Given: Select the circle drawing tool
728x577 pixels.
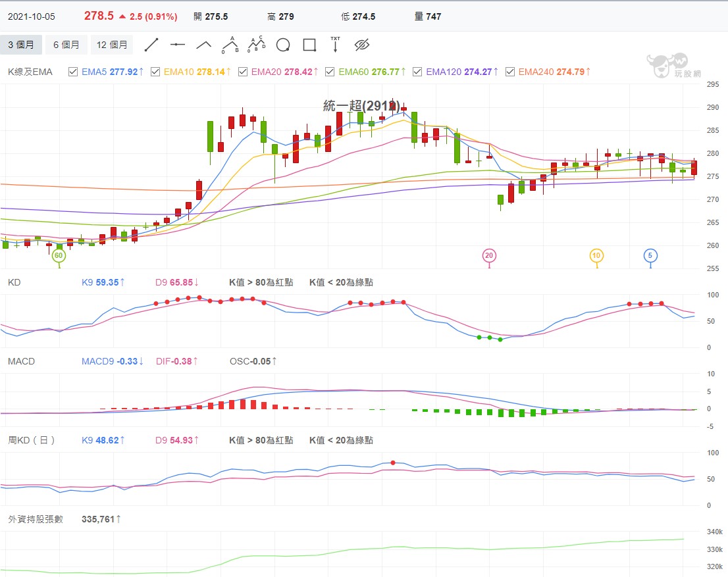Looking at the screenshot, I should click(x=283, y=45).
